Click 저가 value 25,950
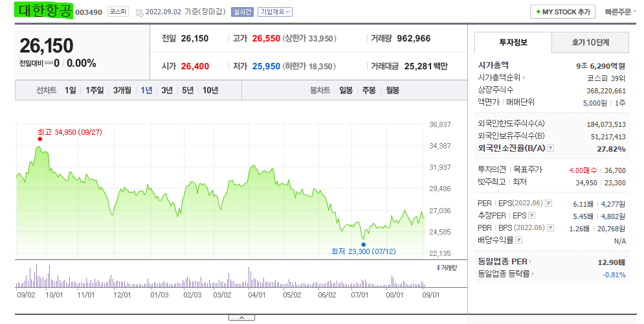The width and height of the screenshot is (644, 324). coord(266,66)
